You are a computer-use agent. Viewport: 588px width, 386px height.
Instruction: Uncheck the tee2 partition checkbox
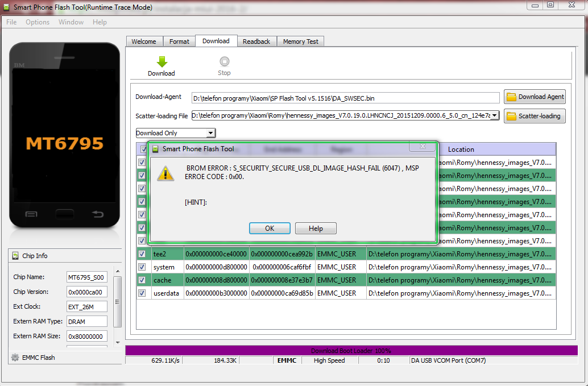pyautogui.click(x=142, y=254)
